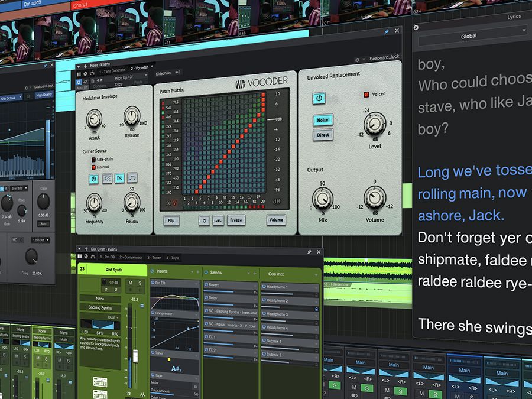Toggle the Delay send power
This screenshot has height=399, width=532.
tap(206, 297)
